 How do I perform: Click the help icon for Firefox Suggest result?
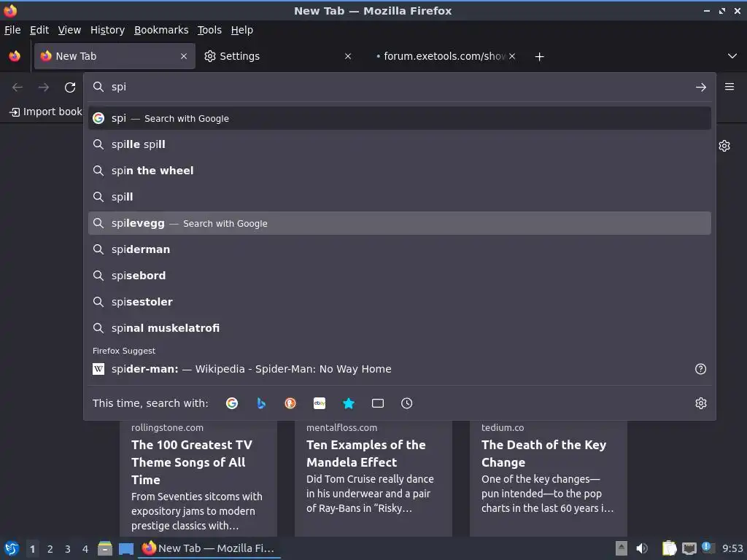click(x=700, y=369)
